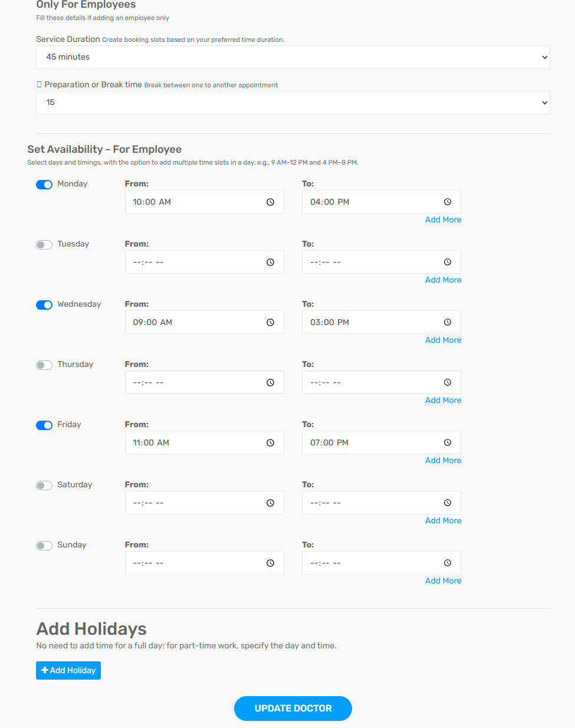Open Preparation or Break time dropdown
This screenshot has height=728, width=575.
[293, 103]
